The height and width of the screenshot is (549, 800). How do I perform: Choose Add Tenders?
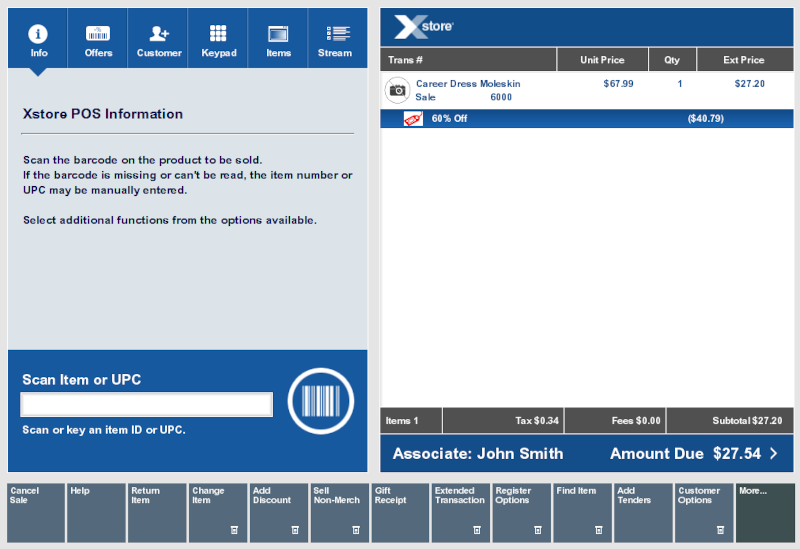643,513
